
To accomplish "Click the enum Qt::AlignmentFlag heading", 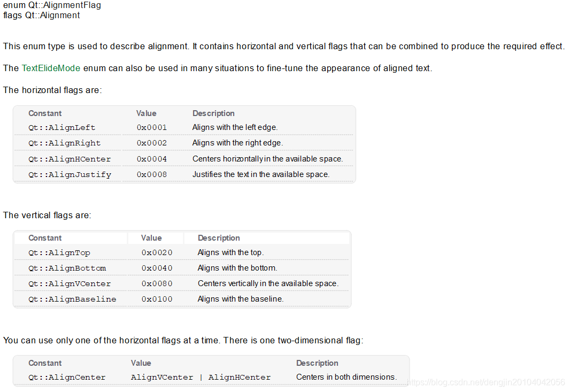I will [x=52, y=5].
